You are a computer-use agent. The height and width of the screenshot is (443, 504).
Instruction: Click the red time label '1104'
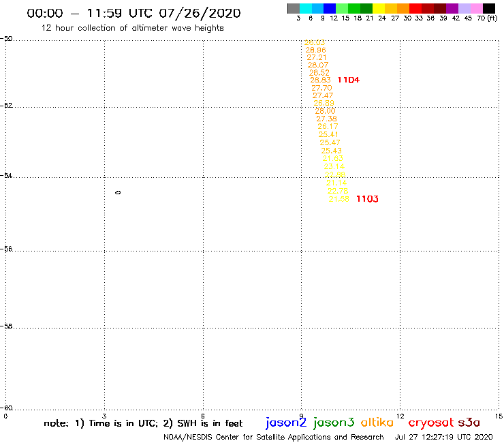point(349,80)
